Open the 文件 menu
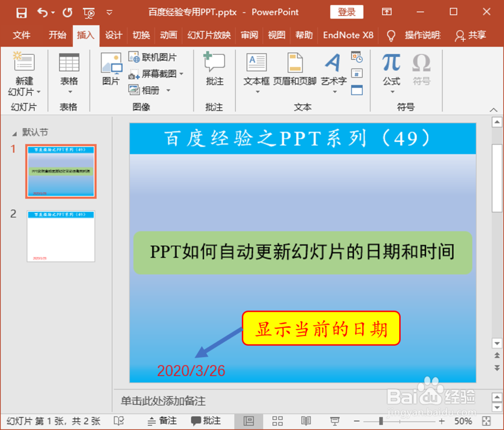The image size is (504, 430). (22, 35)
